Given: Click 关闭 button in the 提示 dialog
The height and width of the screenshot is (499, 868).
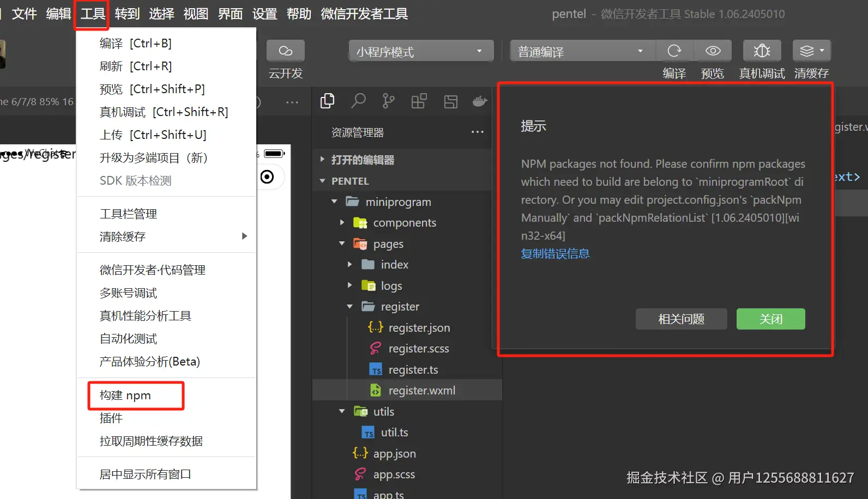Looking at the screenshot, I should click(x=770, y=319).
